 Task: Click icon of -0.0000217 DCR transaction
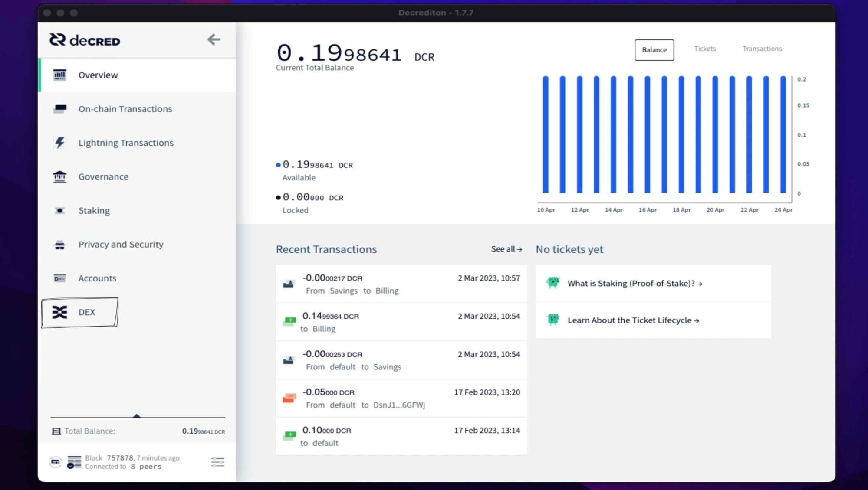[289, 284]
